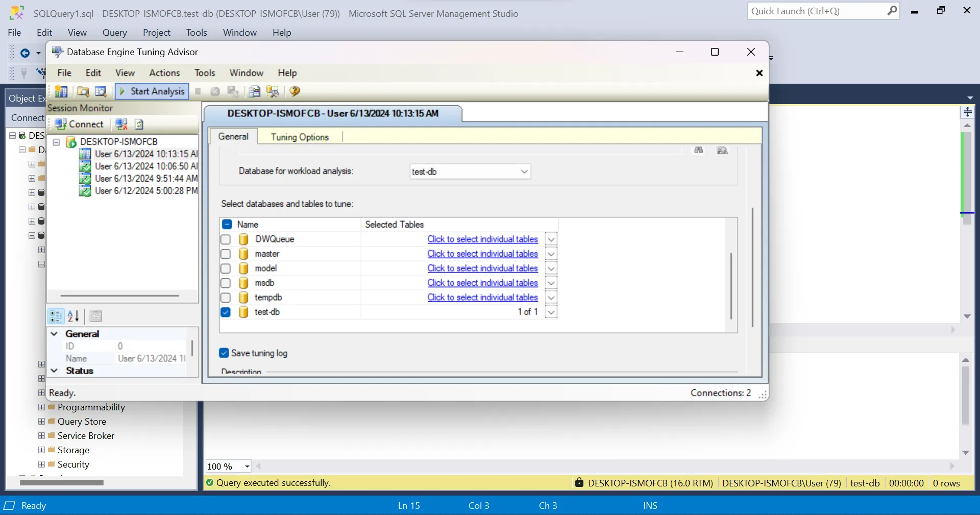Collapse the Status properties section
The height and width of the screenshot is (515, 980).
(54, 371)
